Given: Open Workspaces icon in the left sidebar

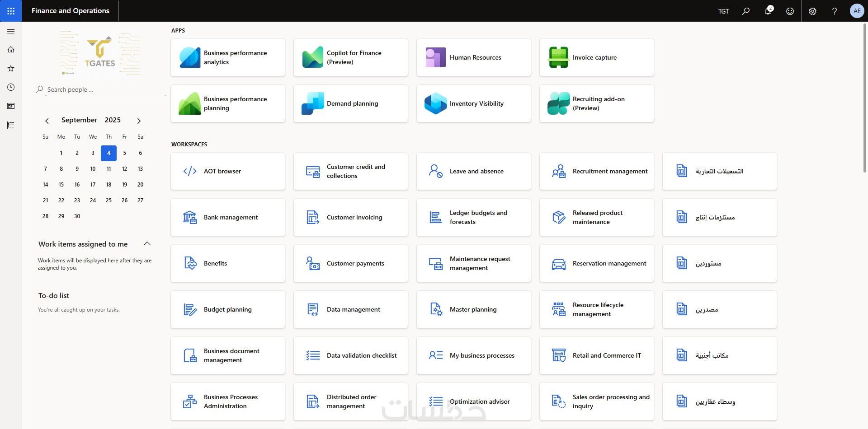Looking at the screenshot, I should tap(11, 106).
